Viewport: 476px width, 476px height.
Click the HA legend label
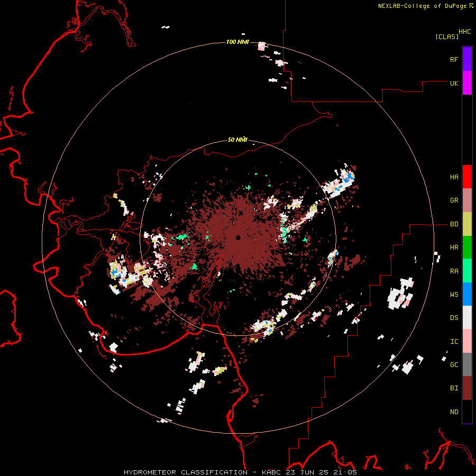point(454,177)
